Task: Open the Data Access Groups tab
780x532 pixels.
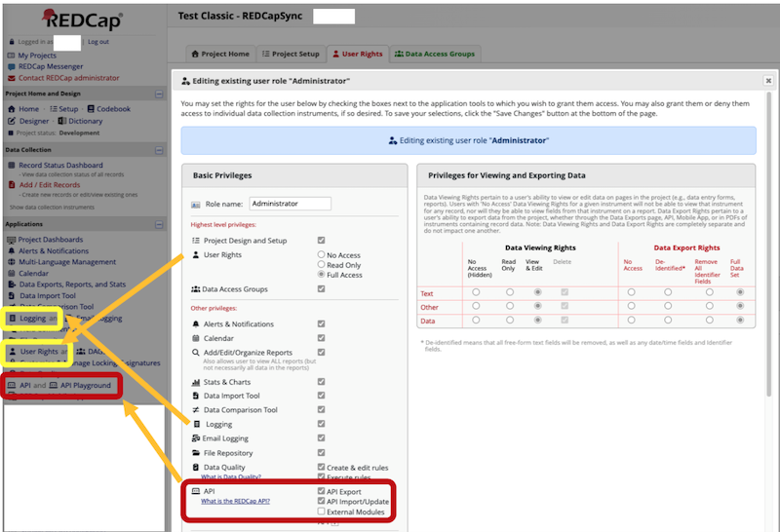Action: pyautogui.click(x=435, y=54)
